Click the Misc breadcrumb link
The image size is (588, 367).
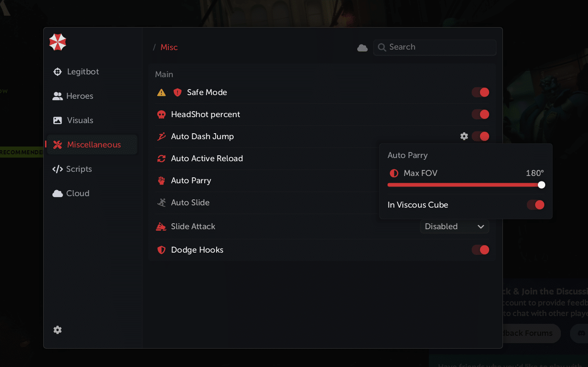169,47
